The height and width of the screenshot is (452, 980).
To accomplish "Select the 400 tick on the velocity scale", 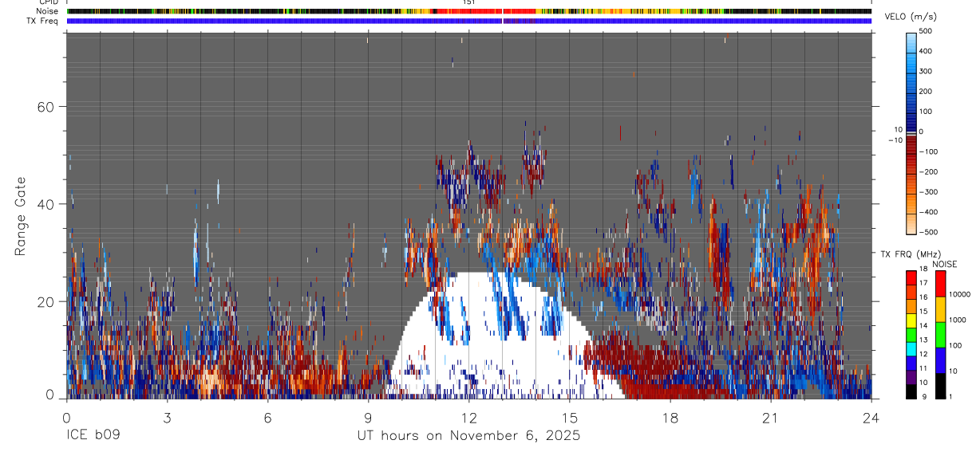I will pos(927,51).
